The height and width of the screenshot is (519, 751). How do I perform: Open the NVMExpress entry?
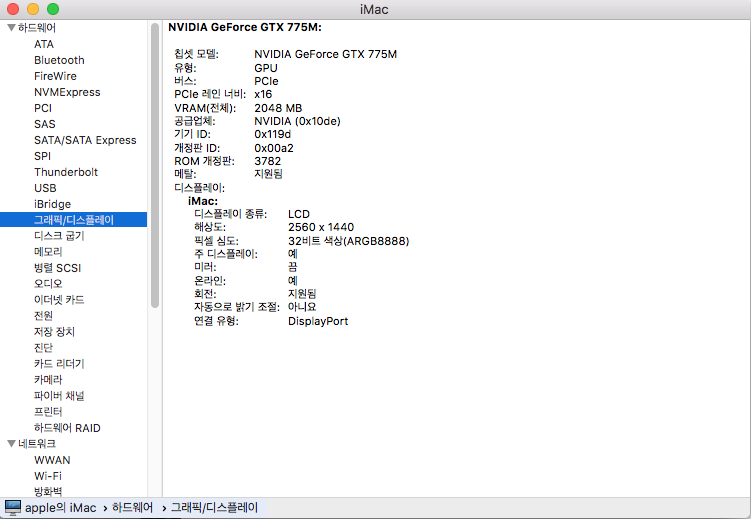(67, 92)
